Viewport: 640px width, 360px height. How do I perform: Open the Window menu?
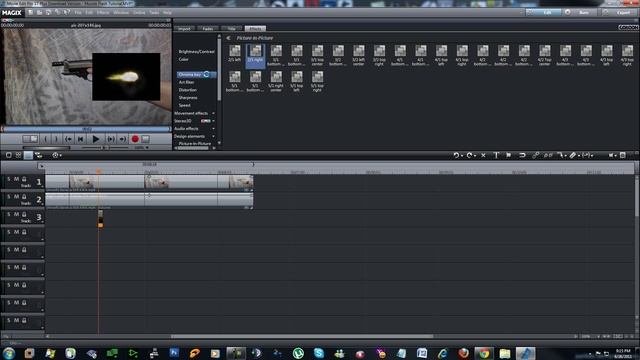pos(121,13)
